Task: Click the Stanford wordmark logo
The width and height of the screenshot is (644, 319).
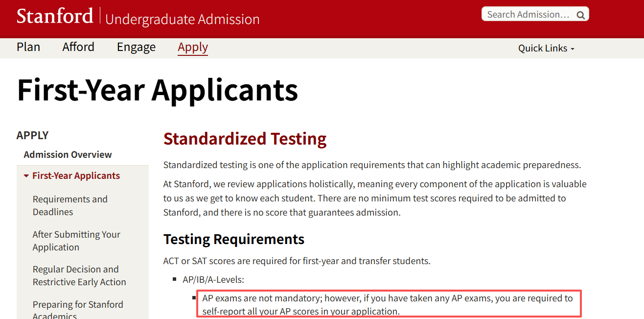Action: [x=55, y=16]
